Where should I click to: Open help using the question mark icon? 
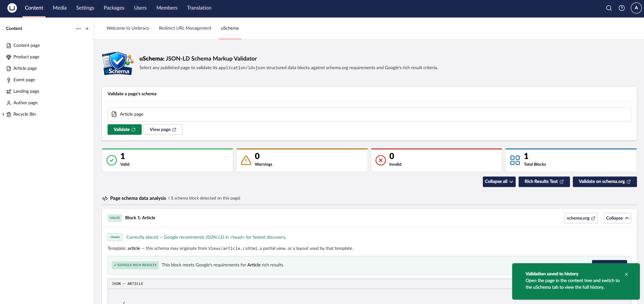coord(622,8)
